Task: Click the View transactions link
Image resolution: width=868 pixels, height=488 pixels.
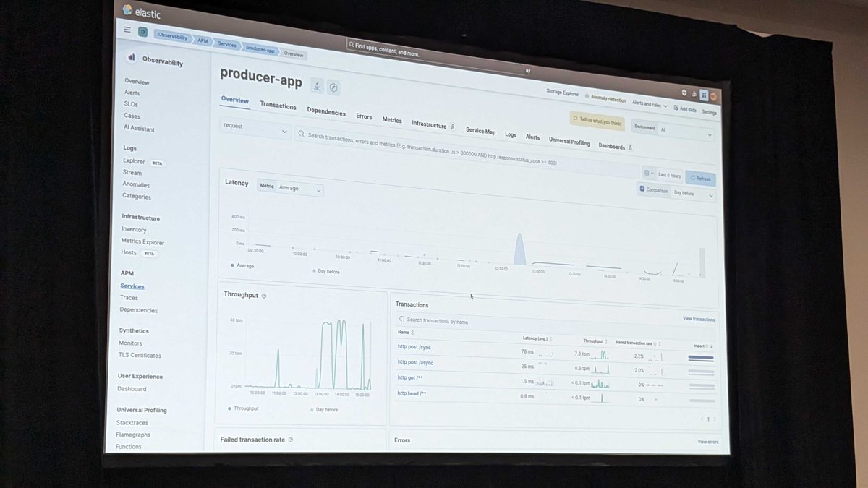Action: point(699,319)
